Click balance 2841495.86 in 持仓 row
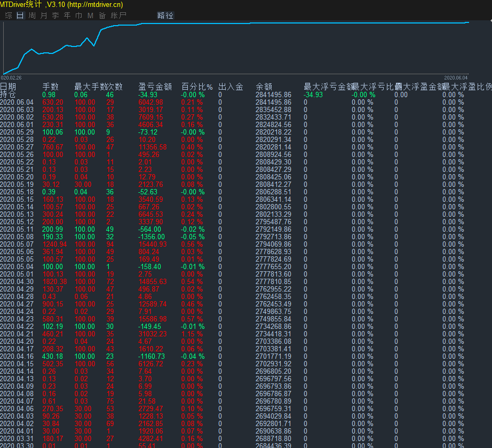The width and height of the screenshot is (492, 448). pos(273,95)
